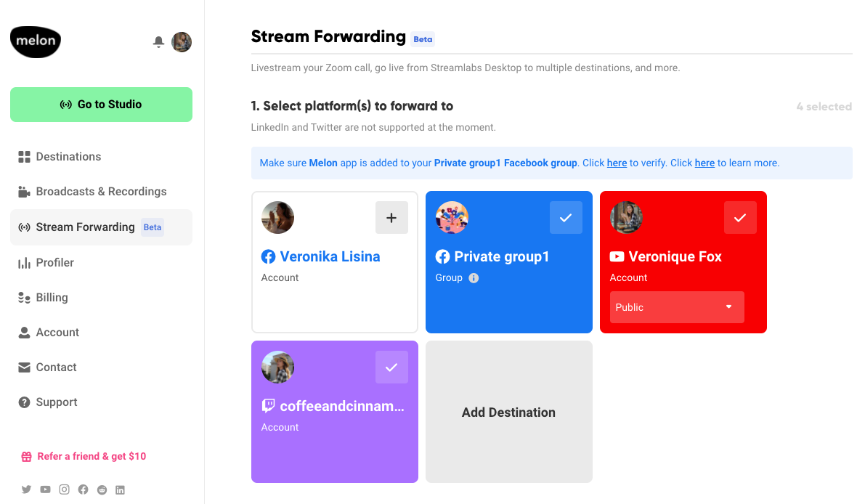The image size is (865, 504).
Task: Click the Beta badge beside page title
Action: click(423, 39)
